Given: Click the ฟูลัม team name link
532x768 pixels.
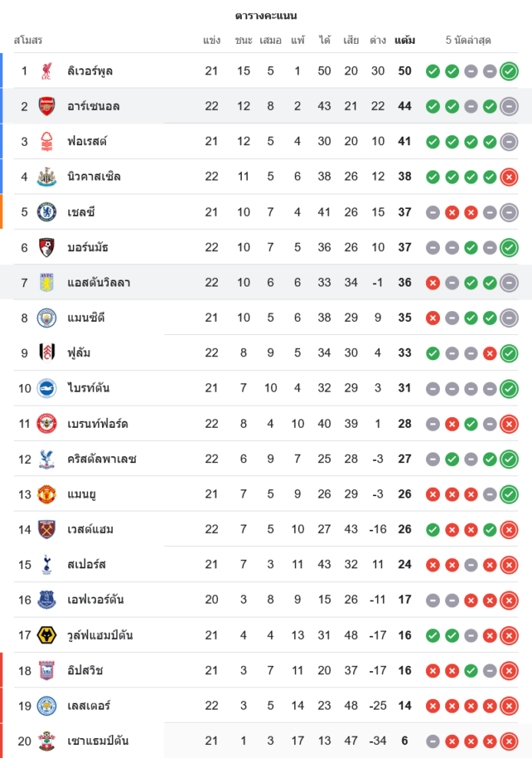Looking at the screenshot, I should point(81,353).
